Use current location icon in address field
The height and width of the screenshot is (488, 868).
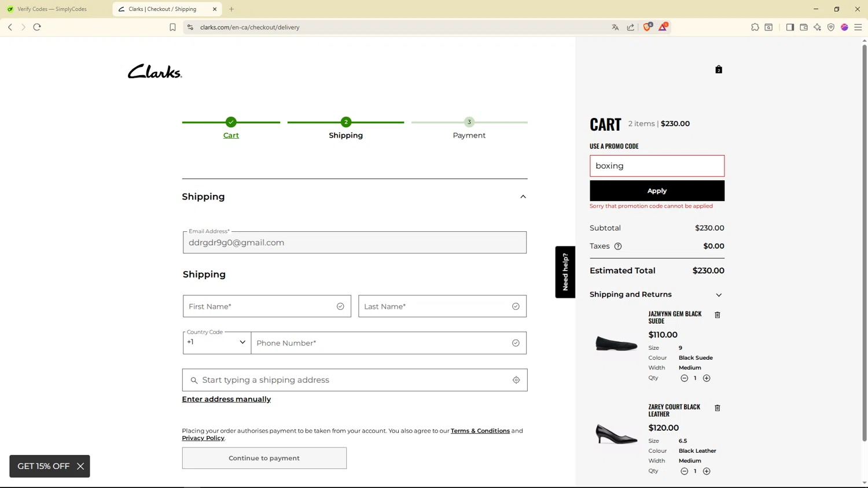pos(516,380)
